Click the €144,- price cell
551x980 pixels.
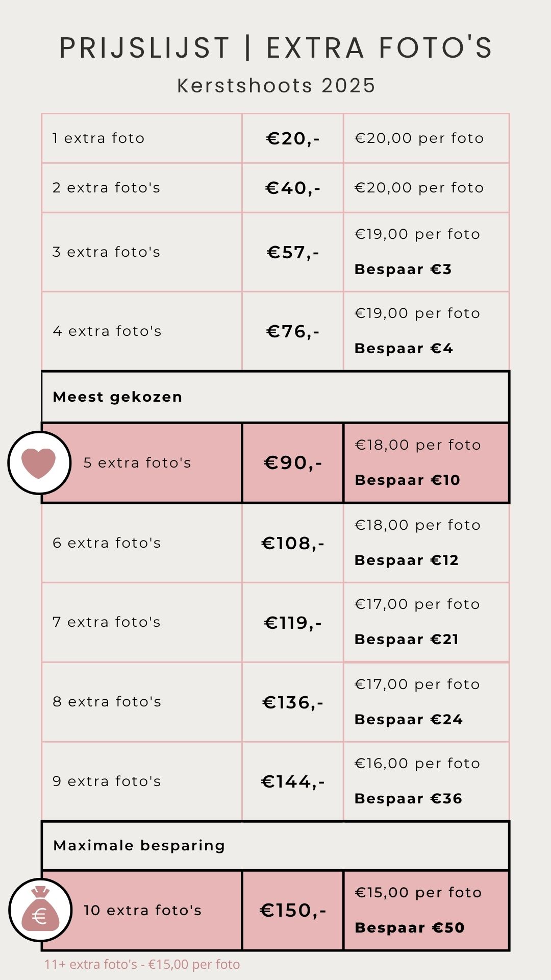[x=293, y=781]
